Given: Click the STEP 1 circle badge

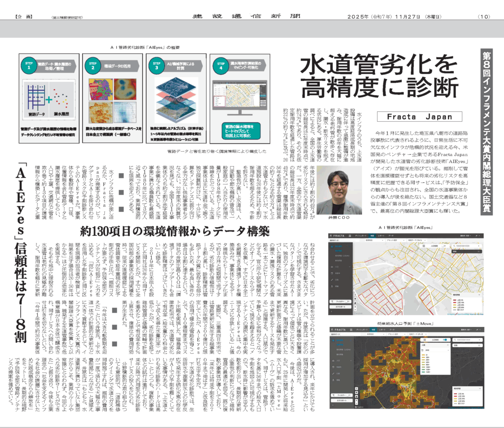Looking at the screenshot, I should click(28, 66).
